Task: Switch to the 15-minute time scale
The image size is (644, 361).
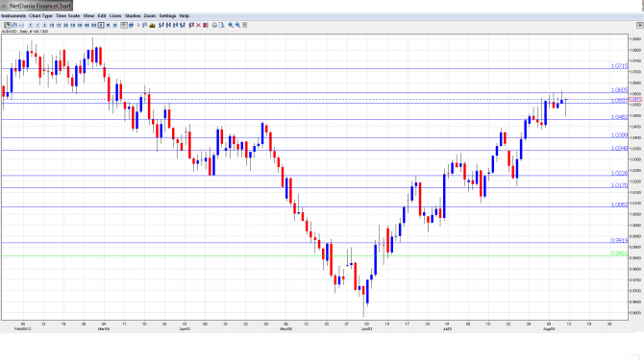Action: (59, 25)
